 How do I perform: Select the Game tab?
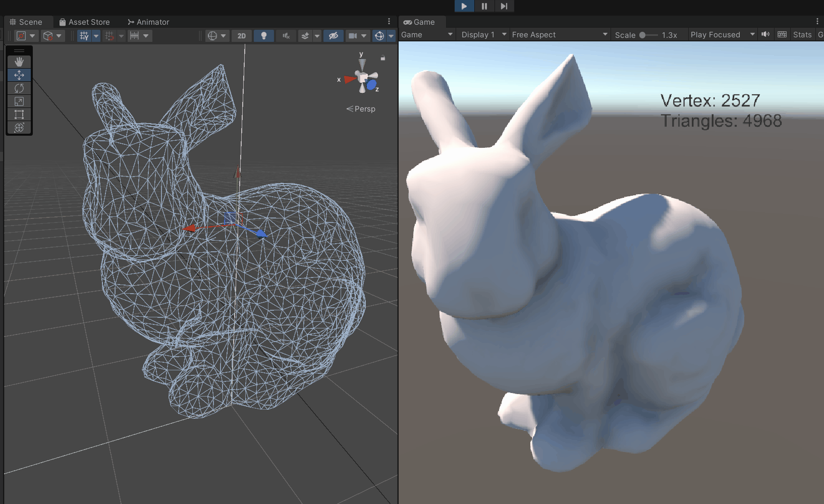tap(419, 22)
